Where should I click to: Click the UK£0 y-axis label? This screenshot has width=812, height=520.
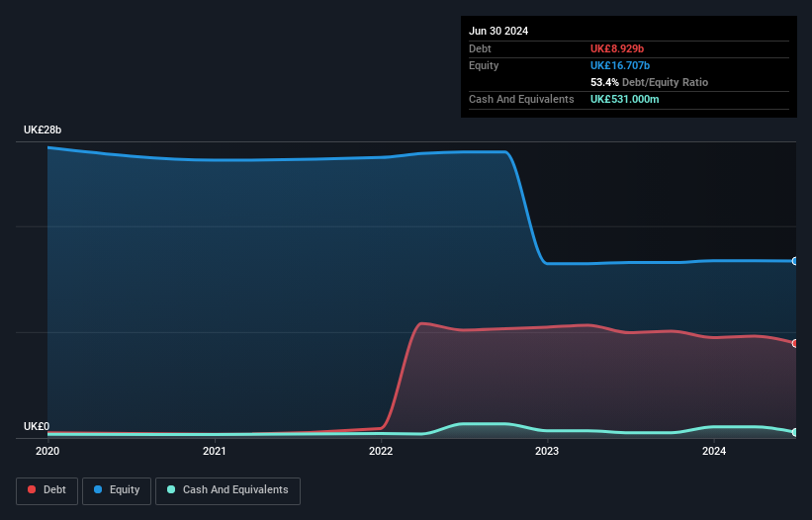(37, 426)
